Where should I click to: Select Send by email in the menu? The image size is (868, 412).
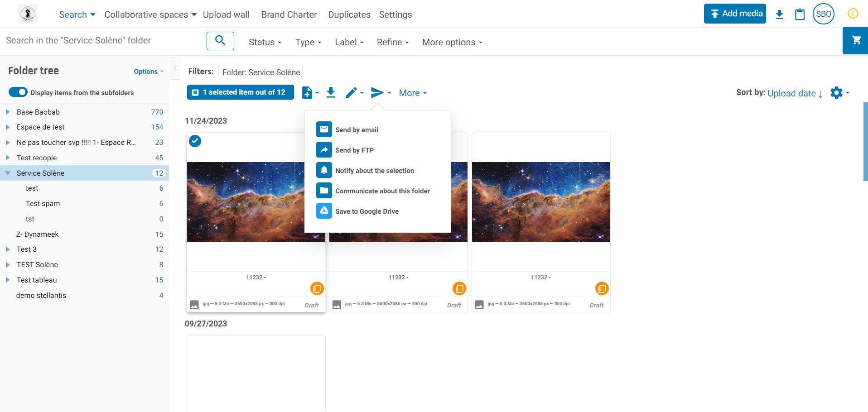coord(357,130)
